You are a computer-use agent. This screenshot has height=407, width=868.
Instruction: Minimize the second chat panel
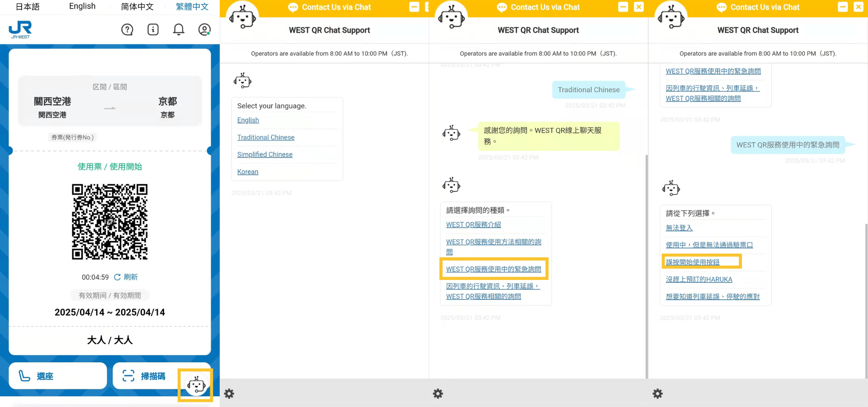click(x=623, y=7)
